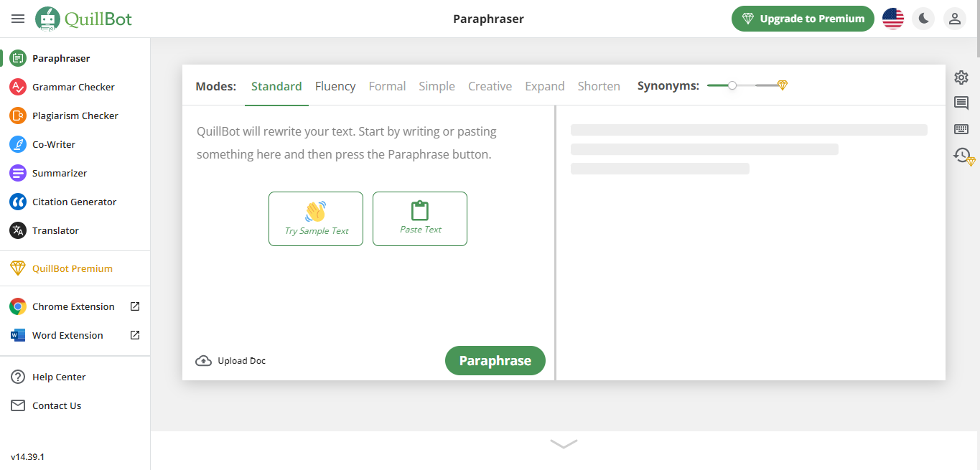
Task: Click the user account profile icon
Action: (955, 19)
